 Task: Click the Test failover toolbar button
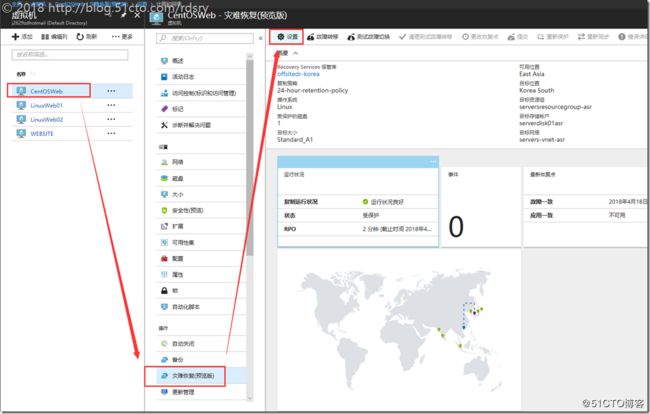coord(368,37)
